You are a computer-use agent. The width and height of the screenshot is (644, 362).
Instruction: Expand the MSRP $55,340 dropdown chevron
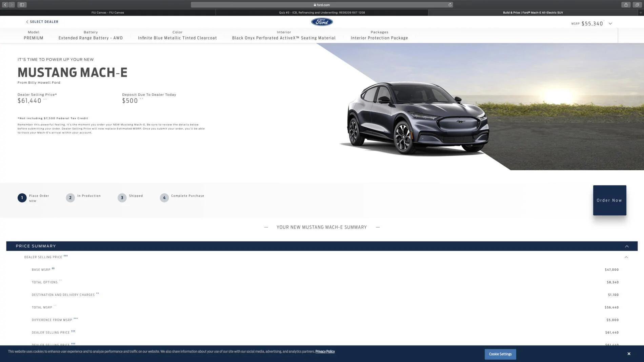pyautogui.click(x=610, y=24)
